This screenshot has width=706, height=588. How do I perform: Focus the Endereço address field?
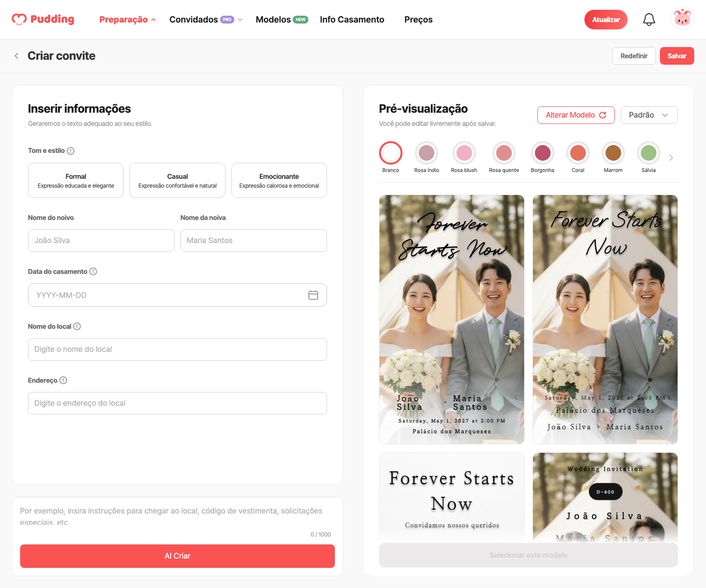pos(177,403)
